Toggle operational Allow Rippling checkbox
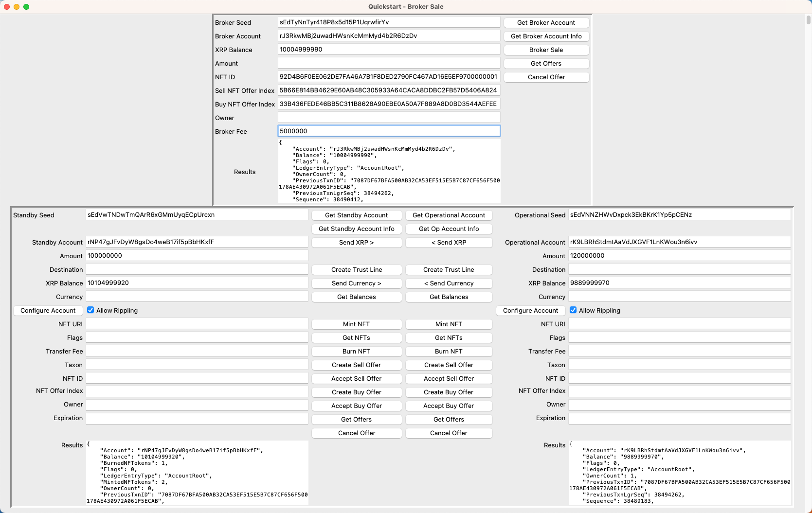This screenshot has height=513, width=812. 573,310
